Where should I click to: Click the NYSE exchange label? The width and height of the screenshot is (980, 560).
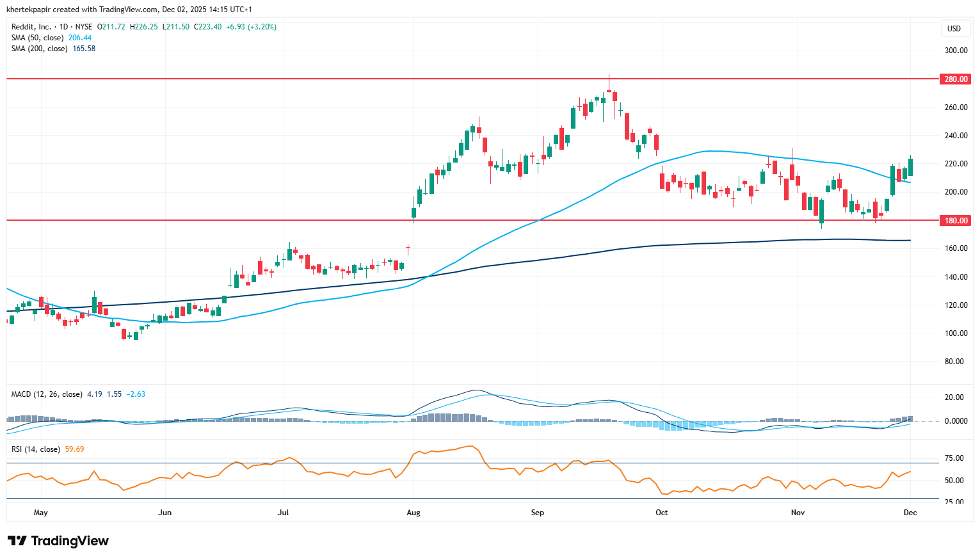tap(84, 27)
